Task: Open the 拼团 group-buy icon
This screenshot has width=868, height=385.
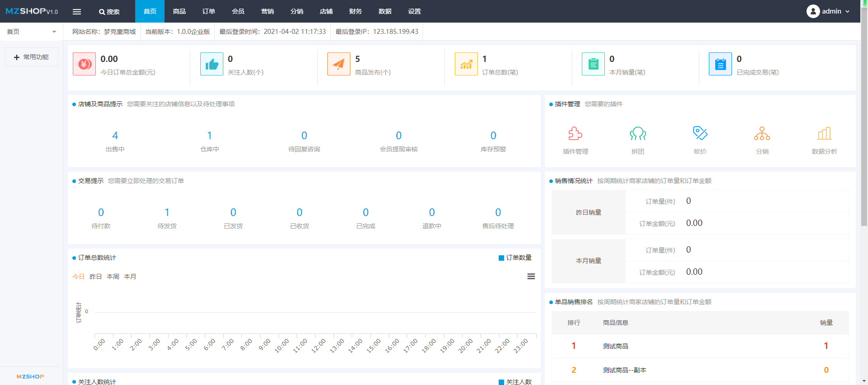Action: click(x=638, y=133)
